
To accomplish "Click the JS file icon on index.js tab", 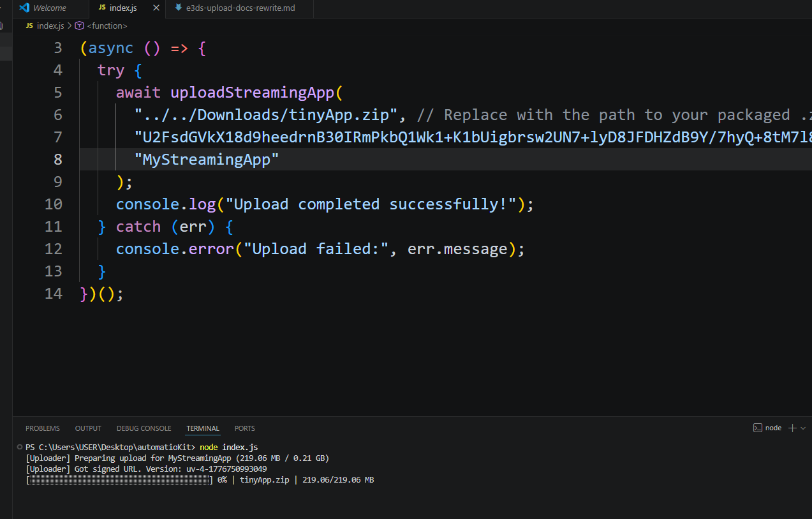I will coord(102,8).
